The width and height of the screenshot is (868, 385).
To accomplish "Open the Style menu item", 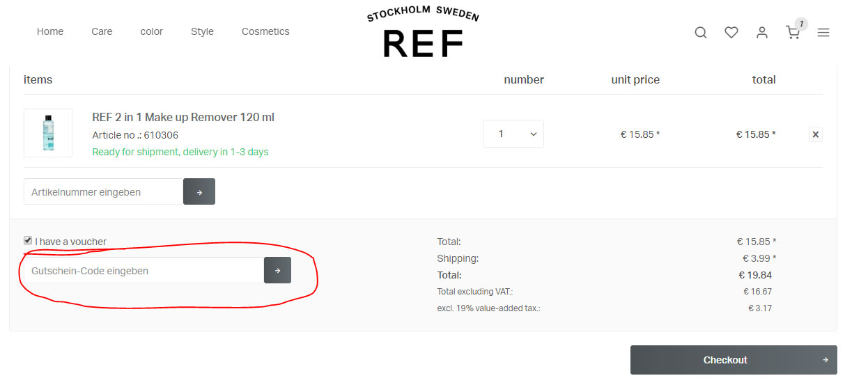I will click(x=202, y=31).
